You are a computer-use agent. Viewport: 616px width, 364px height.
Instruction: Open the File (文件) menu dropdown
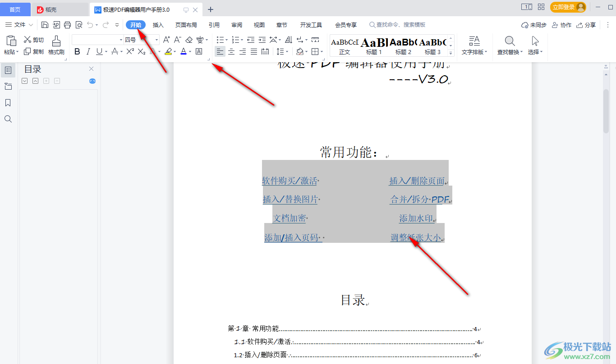19,25
